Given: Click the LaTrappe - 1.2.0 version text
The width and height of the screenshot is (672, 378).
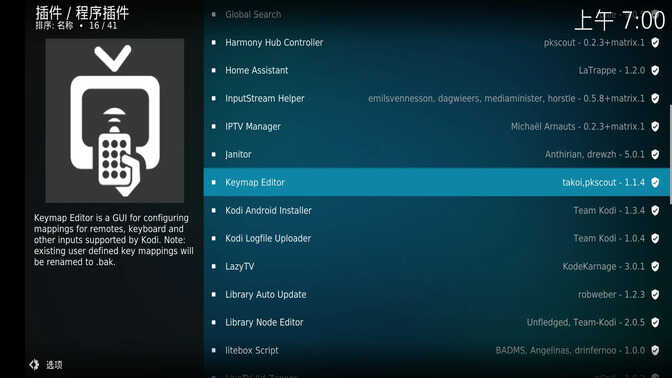Looking at the screenshot, I should click(x=612, y=70).
